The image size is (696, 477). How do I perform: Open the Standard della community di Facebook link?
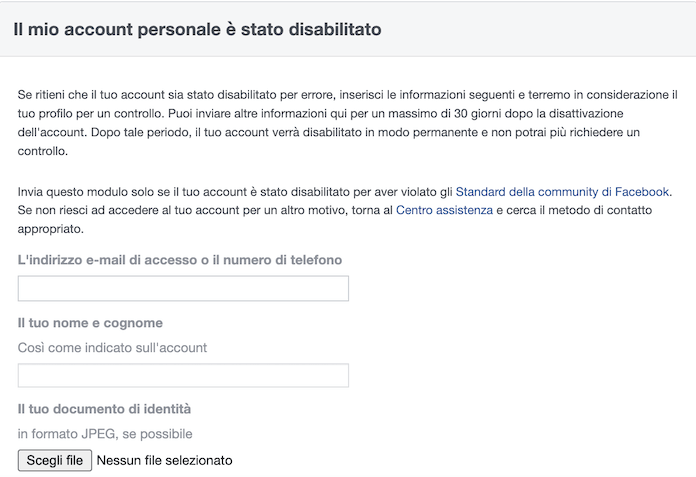coord(562,191)
